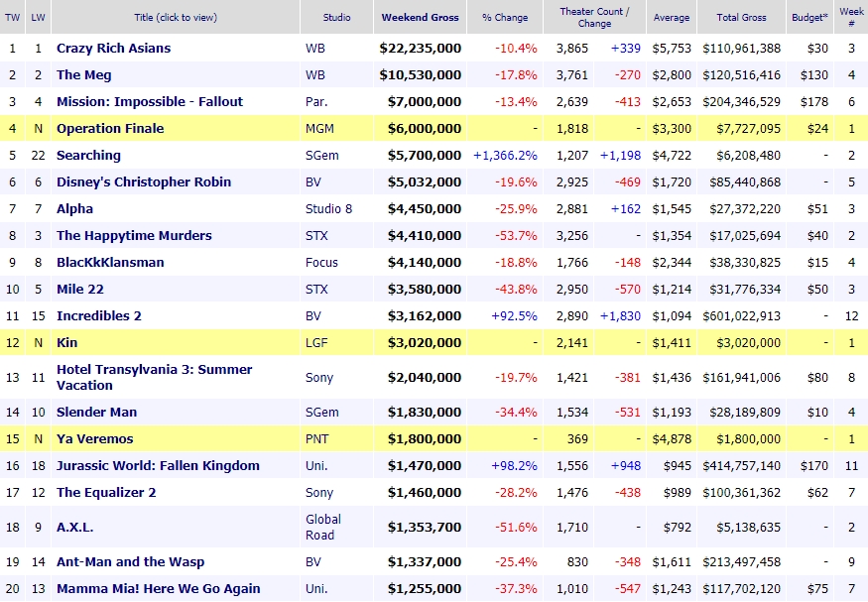Sort by Weekend Gross header
Viewport: 868px width, 602px height.
pyautogui.click(x=421, y=17)
